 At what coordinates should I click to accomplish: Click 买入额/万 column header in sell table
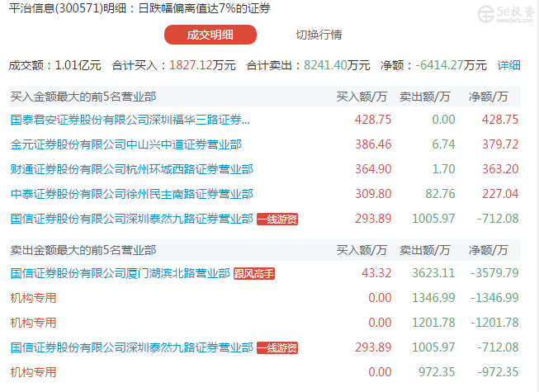(362, 250)
